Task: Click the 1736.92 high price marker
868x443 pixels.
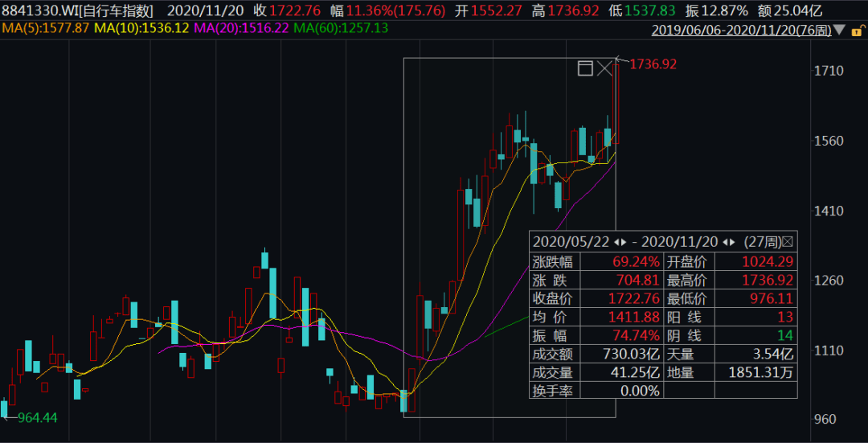Action: click(x=653, y=64)
